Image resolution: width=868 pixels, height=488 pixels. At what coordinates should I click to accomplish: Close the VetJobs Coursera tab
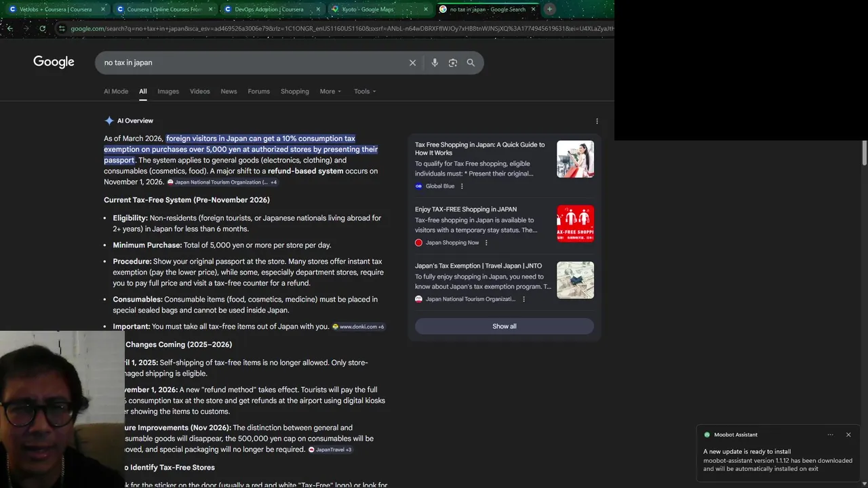click(x=103, y=9)
